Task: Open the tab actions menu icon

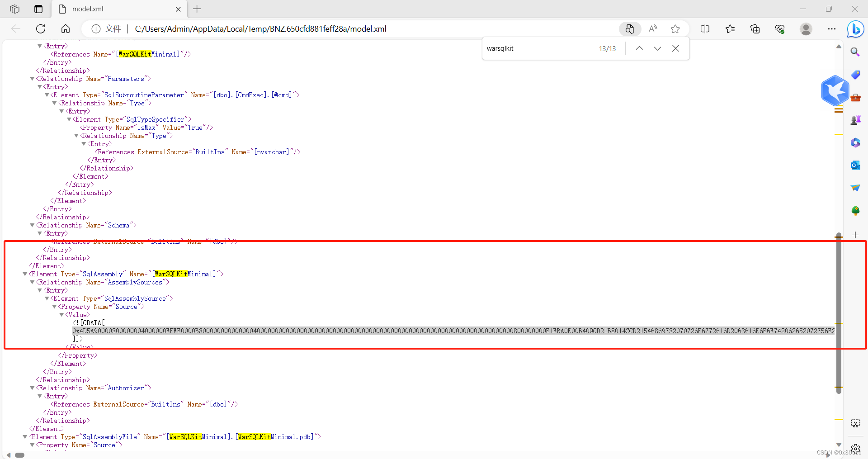Action: coord(38,9)
